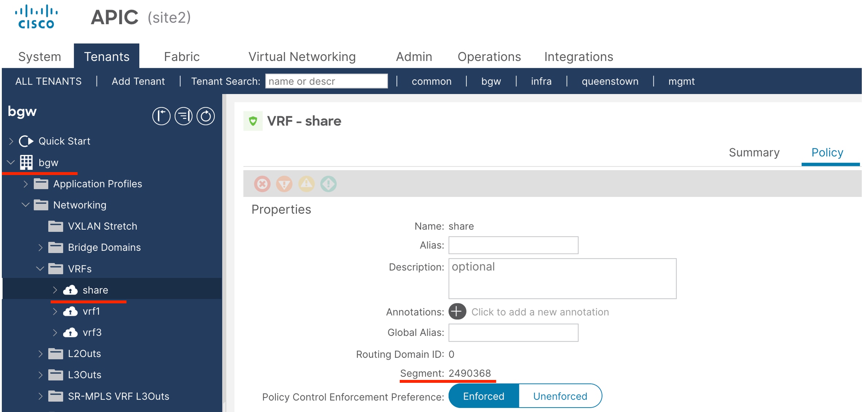Click ALL TENANTS in the submenu
The height and width of the screenshot is (412, 868).
coord(48,81)
